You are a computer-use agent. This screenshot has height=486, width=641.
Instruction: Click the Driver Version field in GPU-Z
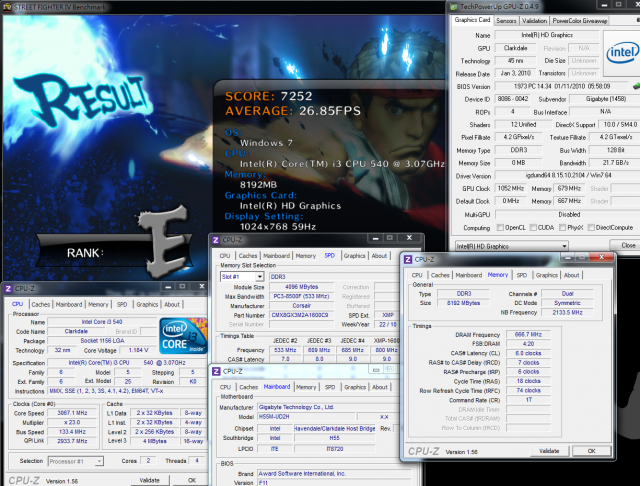pos(567,175)
